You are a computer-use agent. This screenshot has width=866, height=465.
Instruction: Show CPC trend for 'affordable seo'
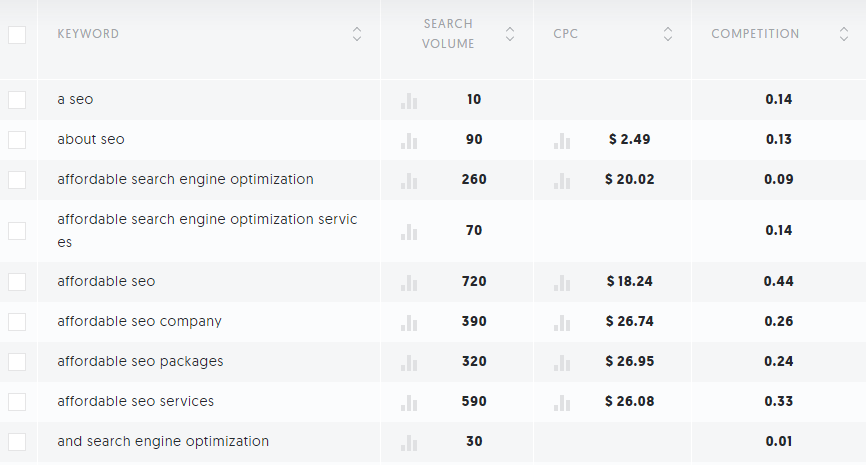562,283
